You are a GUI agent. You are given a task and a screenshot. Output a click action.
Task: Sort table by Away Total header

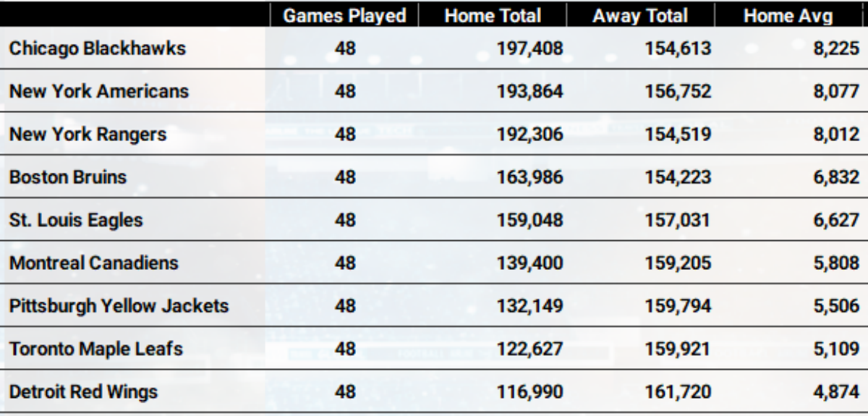click(x=640, y=17)
